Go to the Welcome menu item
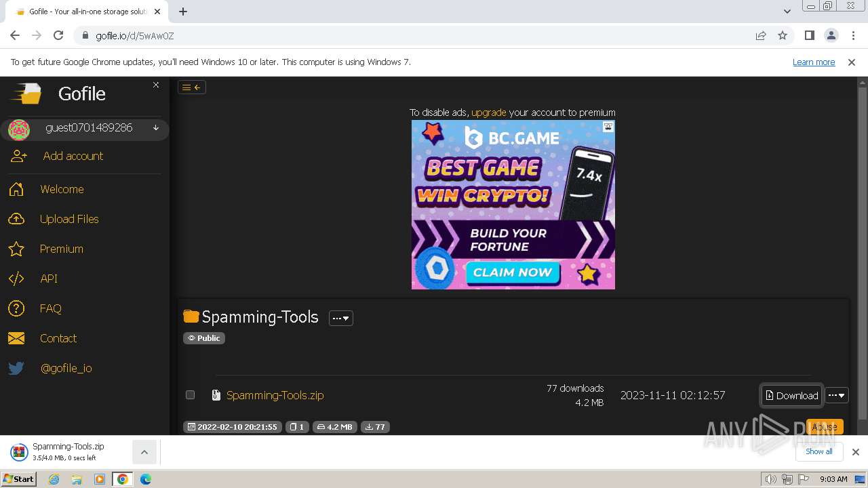This screenshot has height=488, width=868. click(x=62, y=189)
